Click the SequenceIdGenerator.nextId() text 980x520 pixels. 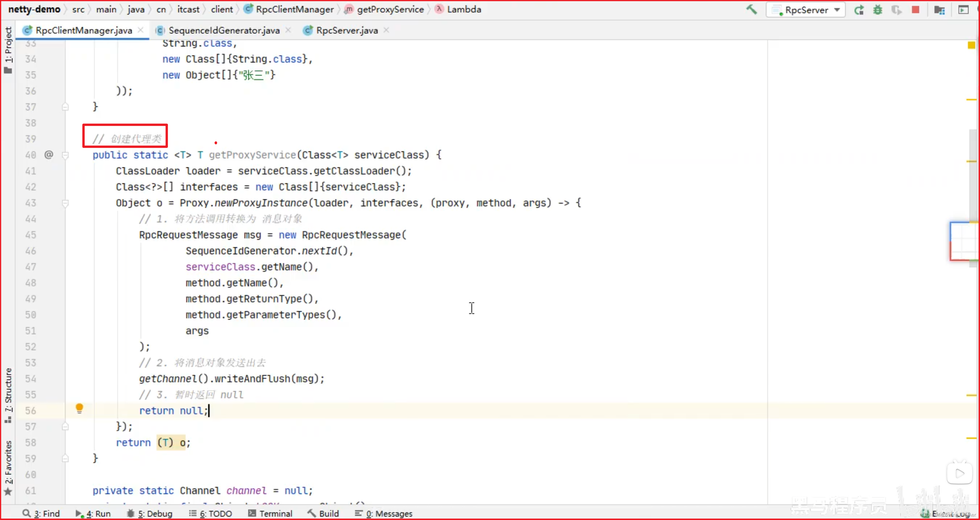pyautogui.click(x=267, y=251)
